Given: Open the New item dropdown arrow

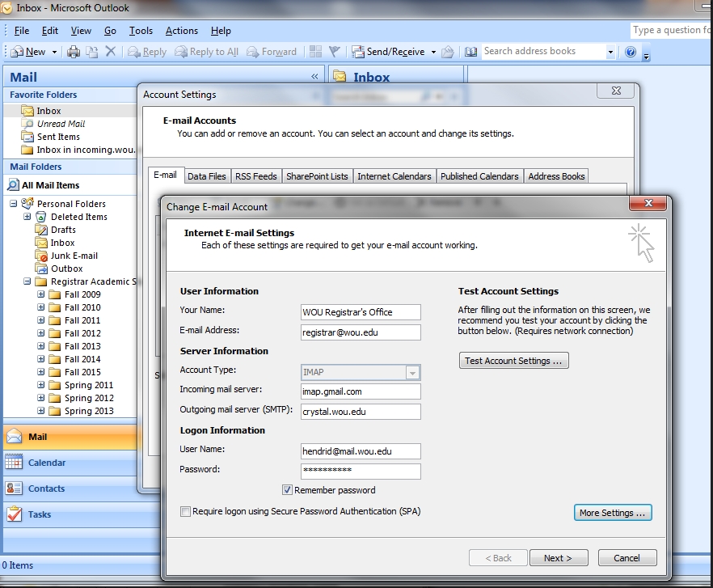Looking at the screenshot, I should point(54,52).
